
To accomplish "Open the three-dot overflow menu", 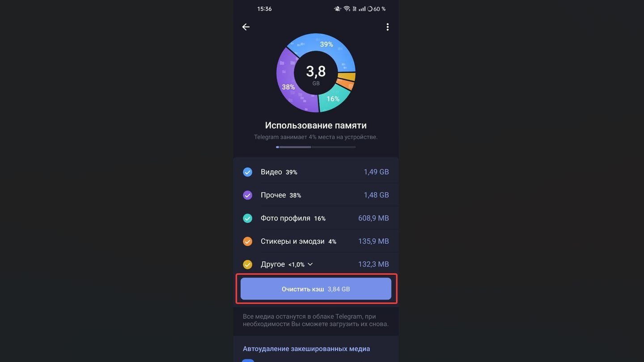I will coord(387,27).
